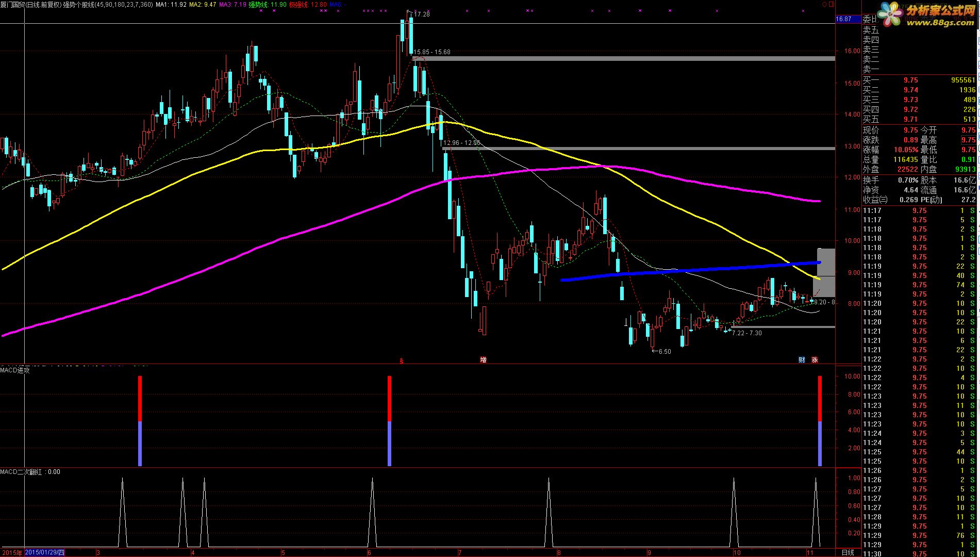Image resolution: width=980 pixels, height=557 pixels.
Task: Click the 买一 bid price 9.75
Action: pos(910,80)
